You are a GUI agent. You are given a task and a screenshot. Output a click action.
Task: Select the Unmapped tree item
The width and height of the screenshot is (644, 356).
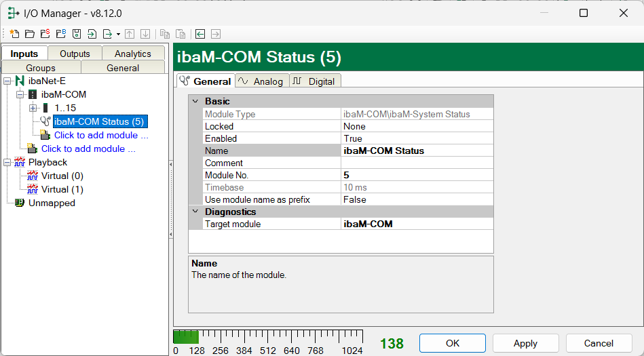pyautogui.click(x=52, y=203)
